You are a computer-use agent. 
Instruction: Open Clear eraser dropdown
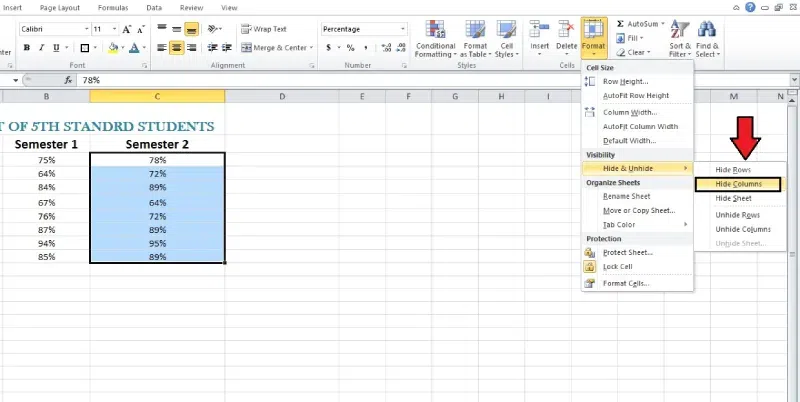633,52
